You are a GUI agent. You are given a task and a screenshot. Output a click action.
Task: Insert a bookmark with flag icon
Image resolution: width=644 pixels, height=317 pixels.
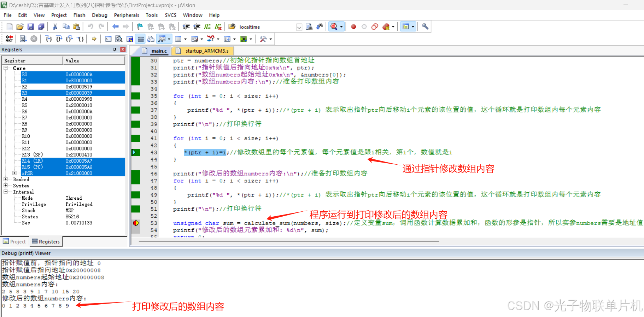coord(140,27)
